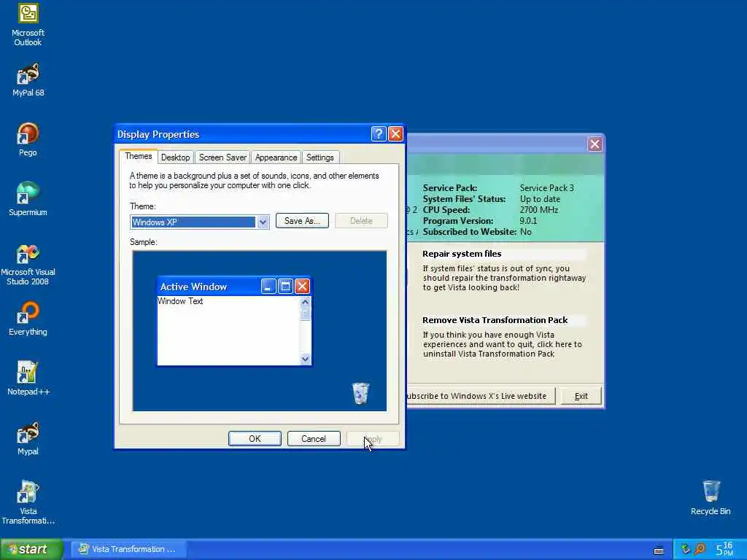Screen dimensions: 747x560
Task: Select the Themes tab
Action: click(138, 156)
